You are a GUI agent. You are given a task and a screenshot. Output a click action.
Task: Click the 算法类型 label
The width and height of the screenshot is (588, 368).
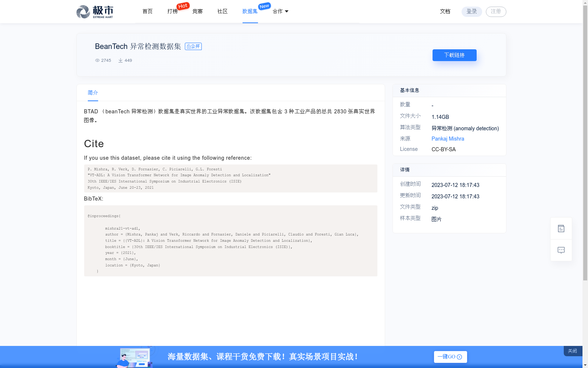[x=410, y=127]
